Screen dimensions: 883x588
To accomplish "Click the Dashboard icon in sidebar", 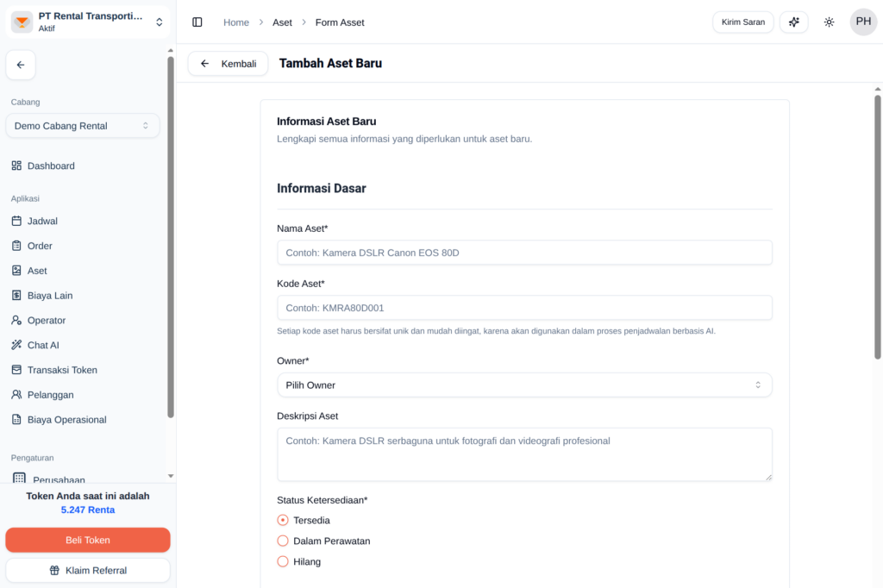I will tap(16, 166).
